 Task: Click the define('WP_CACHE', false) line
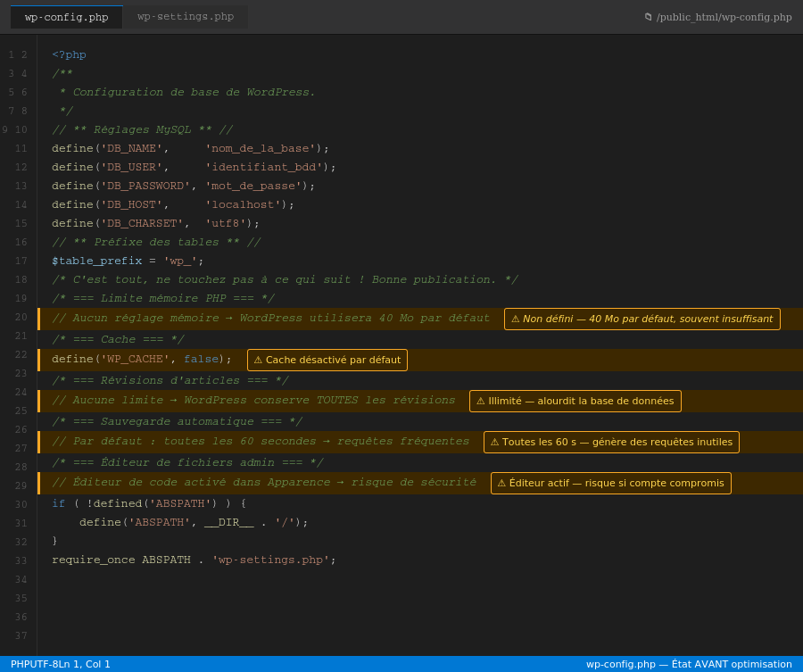click(x=142, y=359)
